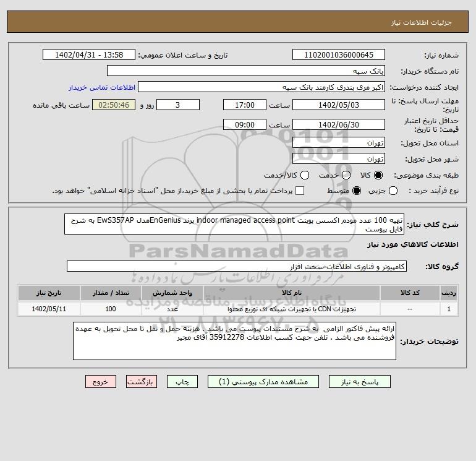Click the پاسخ به نیاز button
The width and height of the screenshot is (476, 461).
[x=359, y=382]
